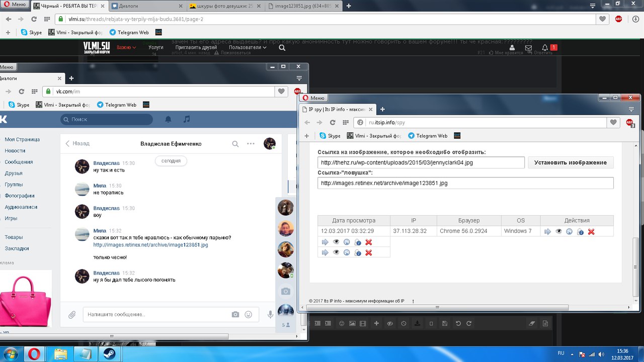The height and width of the screenshot is (362, 644).
Task: Toggle the eye icon in first log row
Action: point(558,232)
